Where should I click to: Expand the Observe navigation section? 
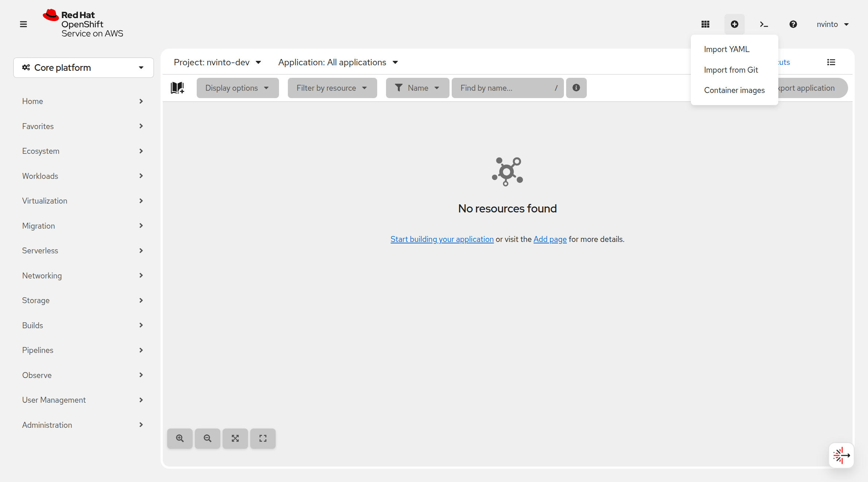[83, 375]
